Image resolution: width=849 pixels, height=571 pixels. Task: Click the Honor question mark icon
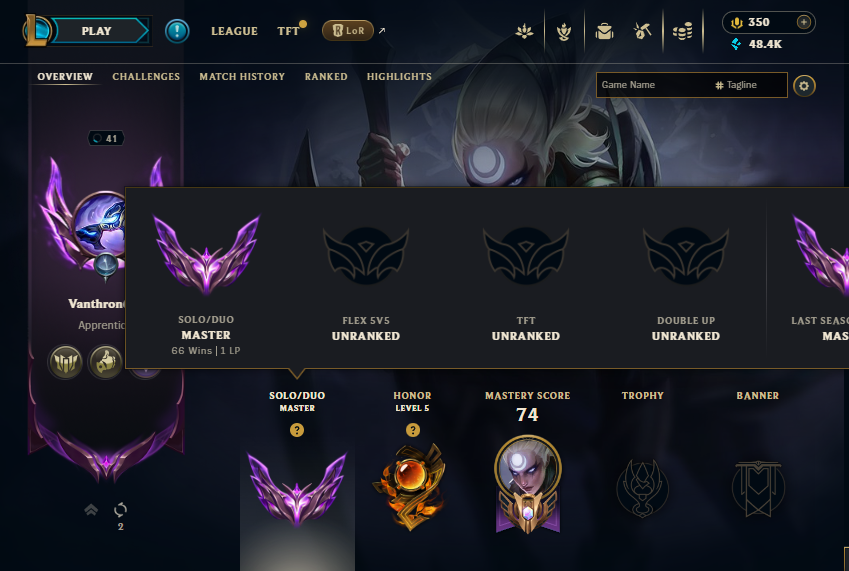413,430
